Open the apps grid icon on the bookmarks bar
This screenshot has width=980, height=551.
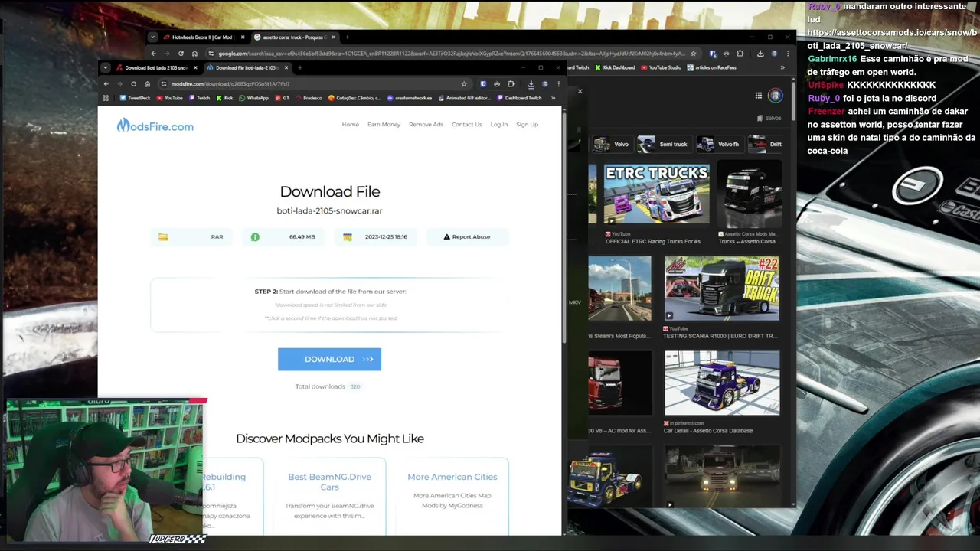point(106,98)
